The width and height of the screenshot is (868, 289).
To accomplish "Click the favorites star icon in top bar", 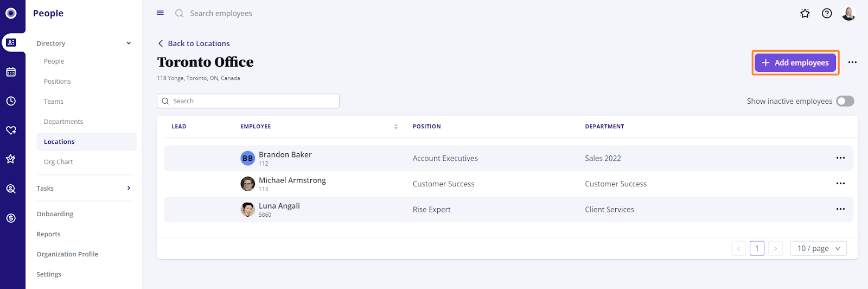I will (x=805, y=14).
